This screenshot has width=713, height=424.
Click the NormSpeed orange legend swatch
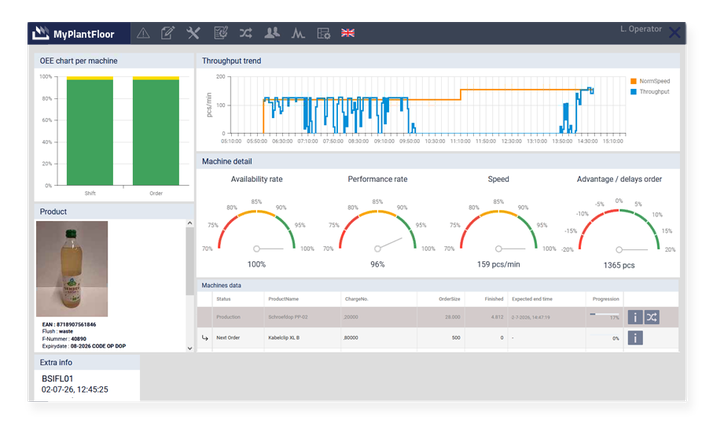click(633, 81)
